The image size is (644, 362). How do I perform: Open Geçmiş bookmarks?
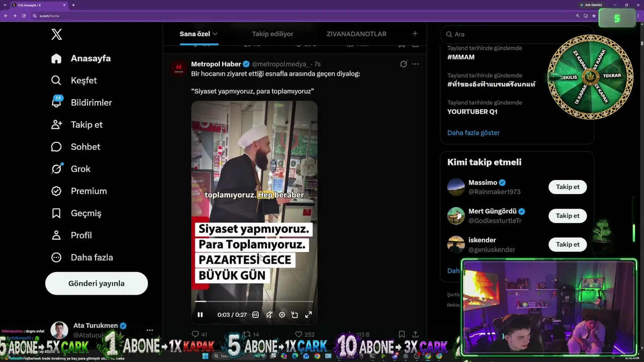(x=76, y=213)
